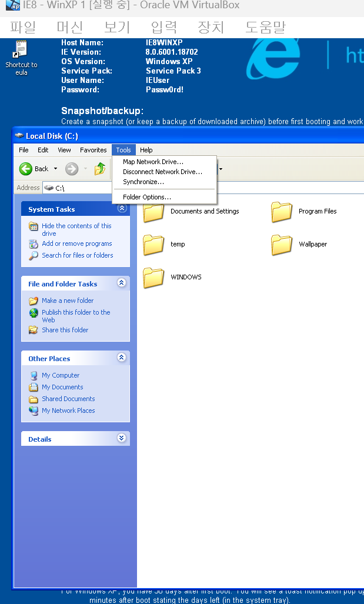The image size is (364, 604).
Task: Open My Documents link in Other Places
Action: (62, 387)
